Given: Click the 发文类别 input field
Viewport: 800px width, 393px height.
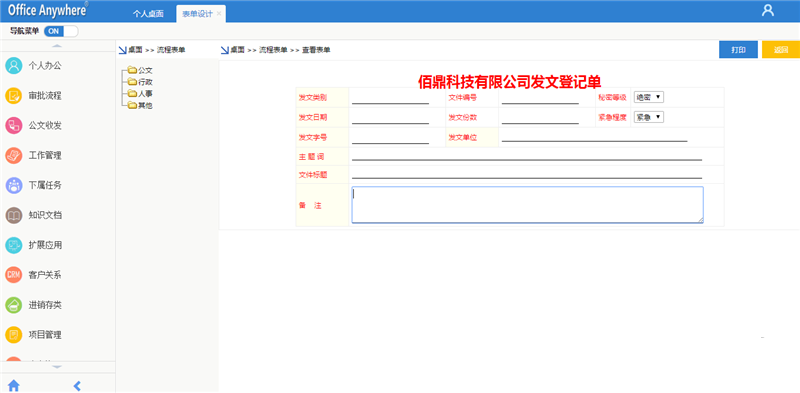Looking at the screenshot, I should (x=390, y=99).
